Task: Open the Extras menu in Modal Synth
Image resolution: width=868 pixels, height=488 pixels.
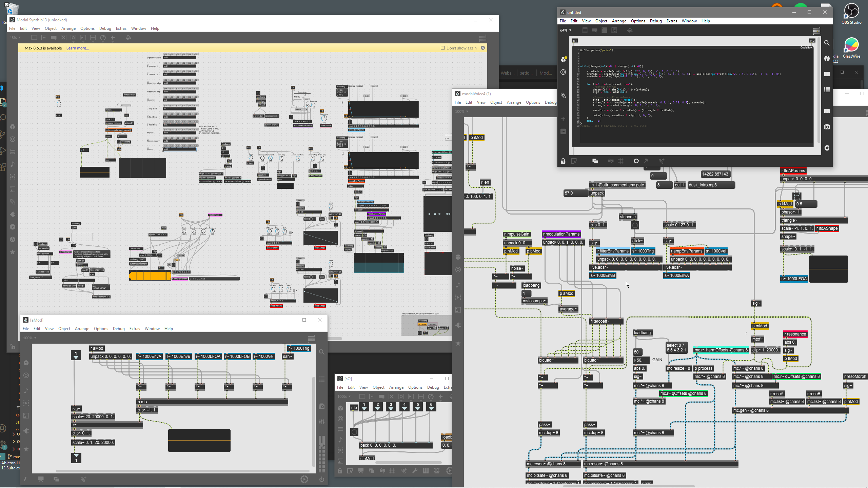Action: 121,28
